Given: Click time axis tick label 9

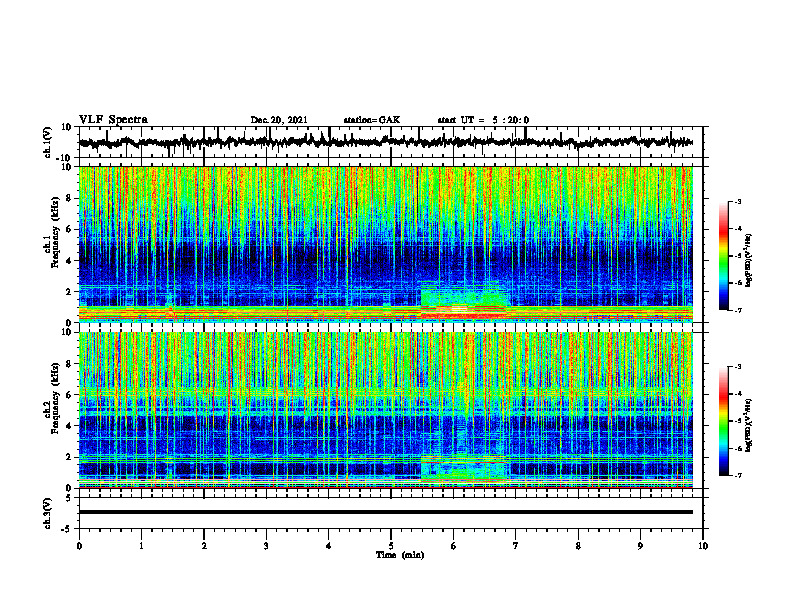Looking at the screenshot, I should pyautogui.click(x=640, y=546).
